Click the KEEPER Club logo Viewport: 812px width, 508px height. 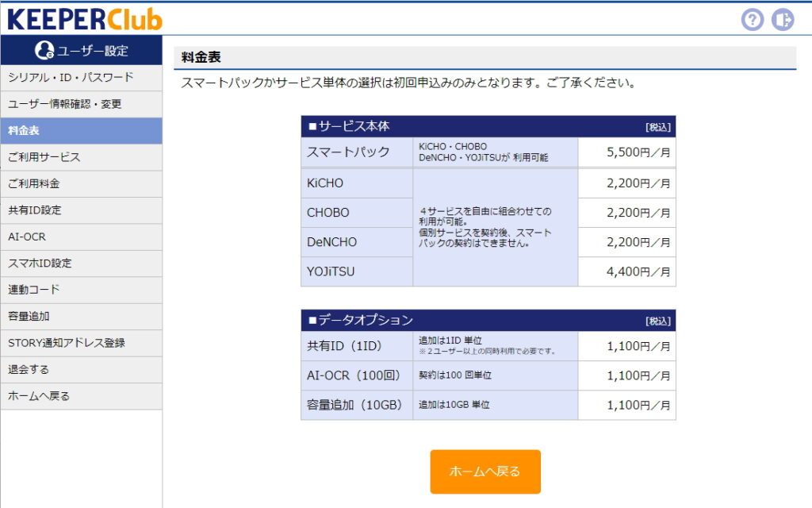84,19
